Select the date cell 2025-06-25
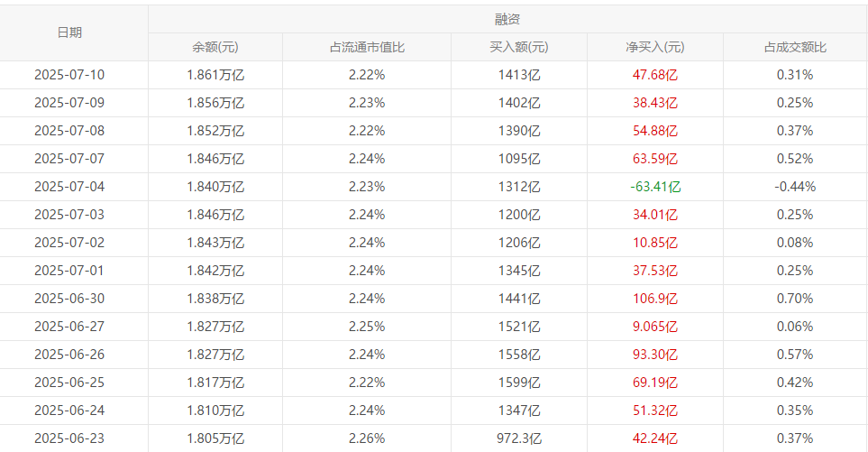 [69, 383]
